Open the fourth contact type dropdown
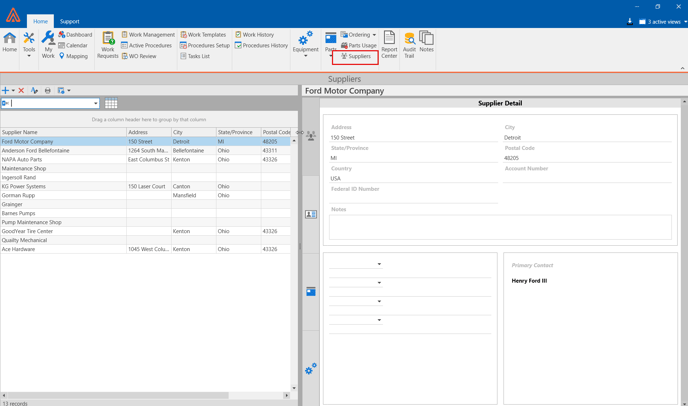Viewport: 688px width, 406px height. point(380,320)
